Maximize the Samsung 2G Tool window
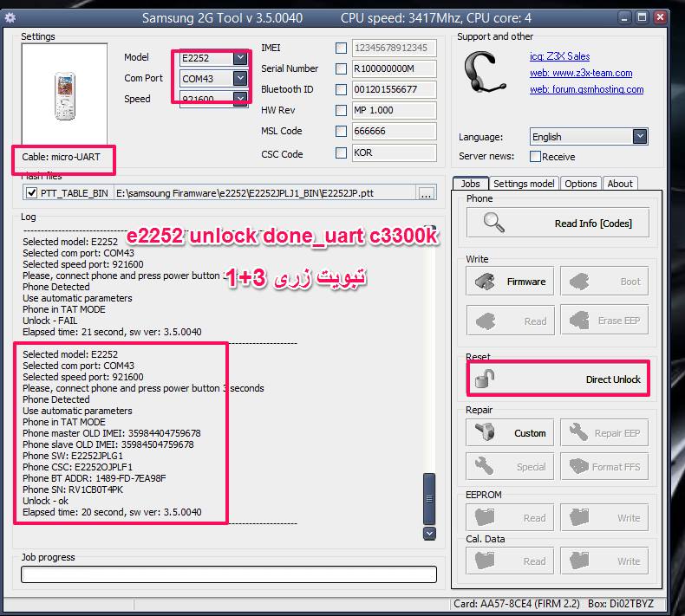Screen dimensions: 685x616 pyautogui.click(x=642, y=17)
